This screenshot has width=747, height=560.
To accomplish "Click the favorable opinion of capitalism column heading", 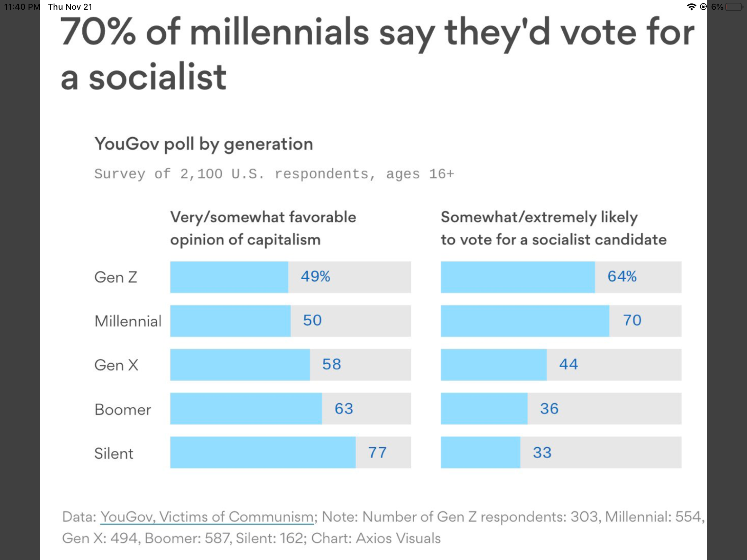I will coord(263,228).
